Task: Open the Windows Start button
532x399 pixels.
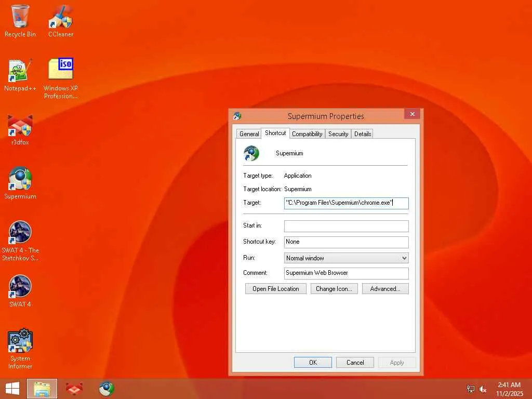Action: (x=12, y=389)
